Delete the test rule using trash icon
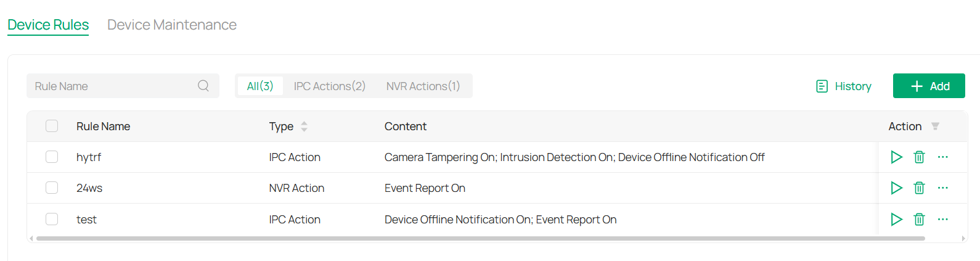Image resolution: width=980 pixels, height=261 pixels. (919, 219)
